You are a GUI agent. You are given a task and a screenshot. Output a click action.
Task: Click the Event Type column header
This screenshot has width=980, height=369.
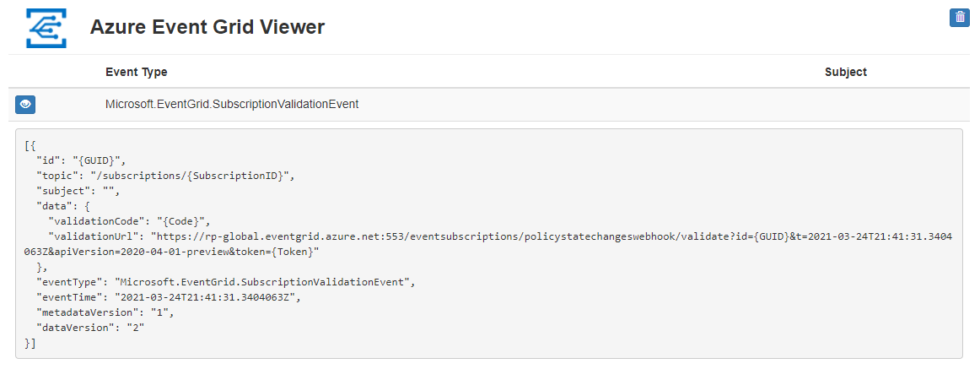point(136,72)
